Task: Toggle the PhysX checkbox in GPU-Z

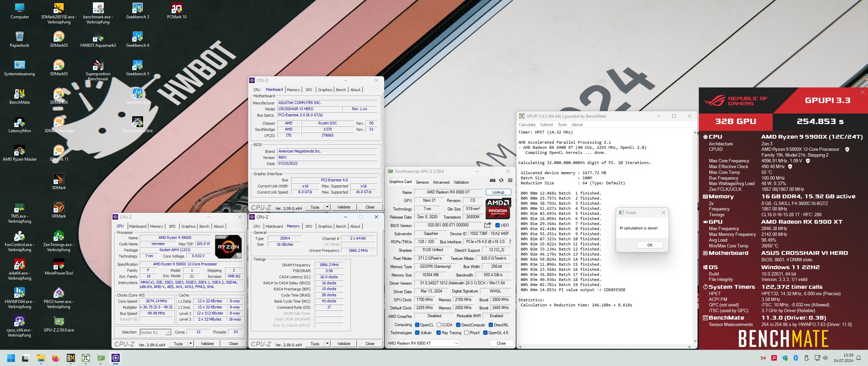Action: point(466,333)
